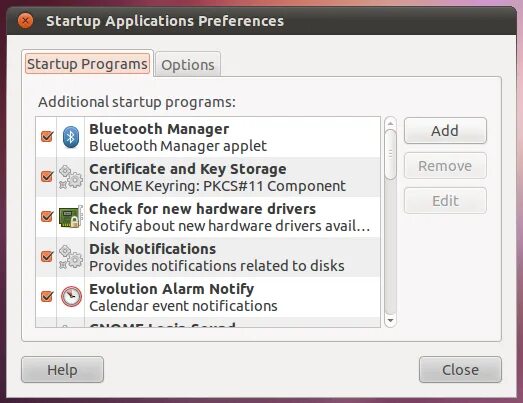
Task: Select the Disk Notifications entry text
Action: (x=217, y=257)
